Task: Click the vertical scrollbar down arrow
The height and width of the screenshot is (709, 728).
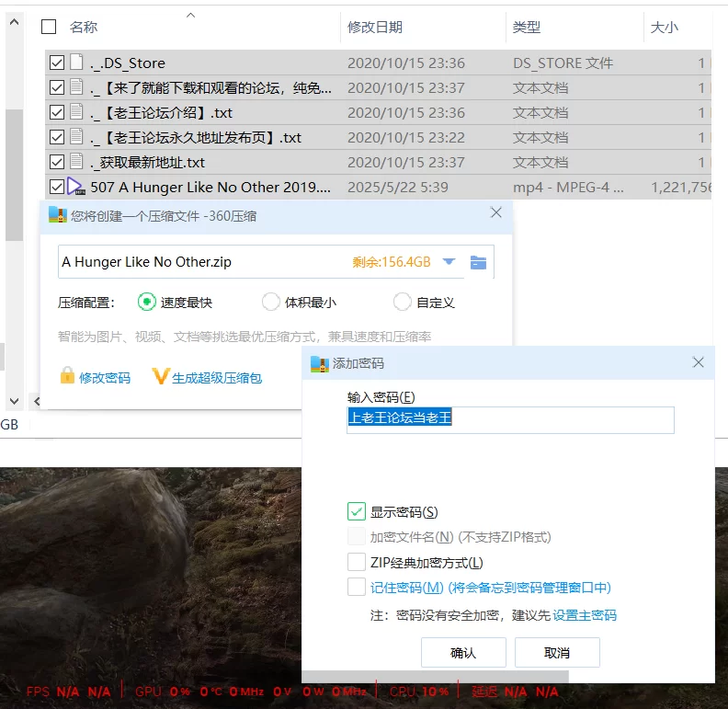Action: 14,401
